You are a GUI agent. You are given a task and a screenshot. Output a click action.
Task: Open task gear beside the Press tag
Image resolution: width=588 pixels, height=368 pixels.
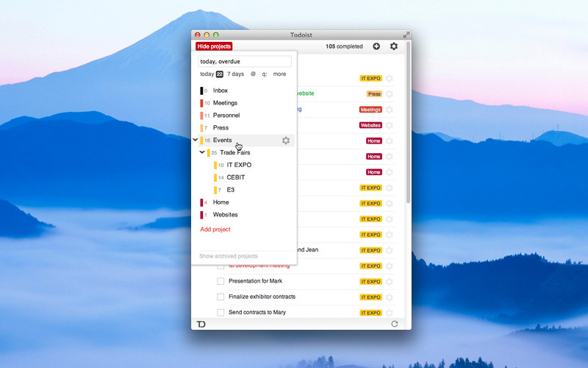coord(390,94)
